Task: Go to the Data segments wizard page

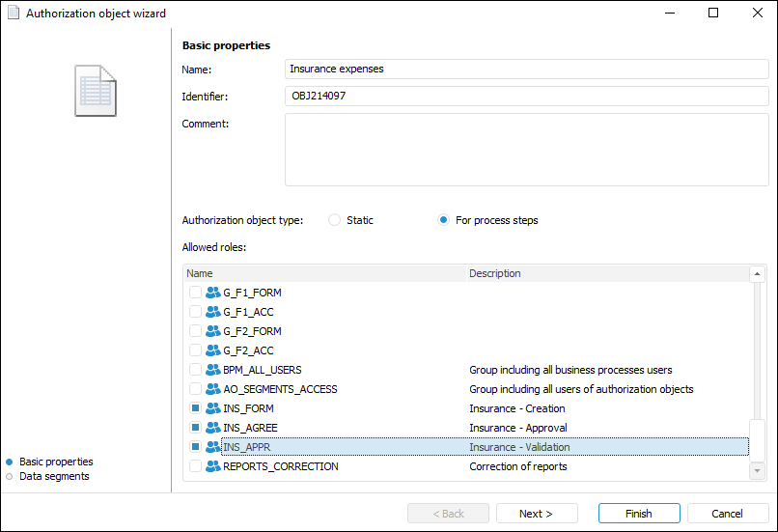Action: coord(54,476)
